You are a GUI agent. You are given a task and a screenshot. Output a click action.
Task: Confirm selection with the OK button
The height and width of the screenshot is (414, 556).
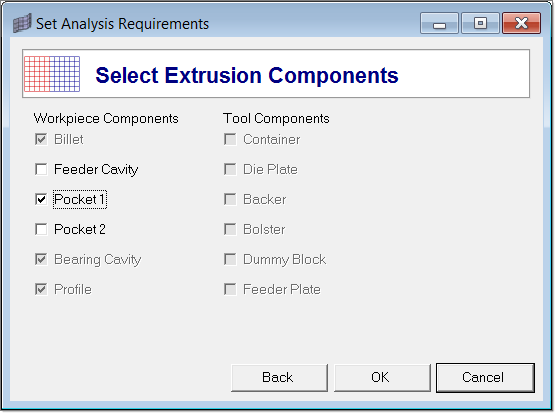coord(382,377)
